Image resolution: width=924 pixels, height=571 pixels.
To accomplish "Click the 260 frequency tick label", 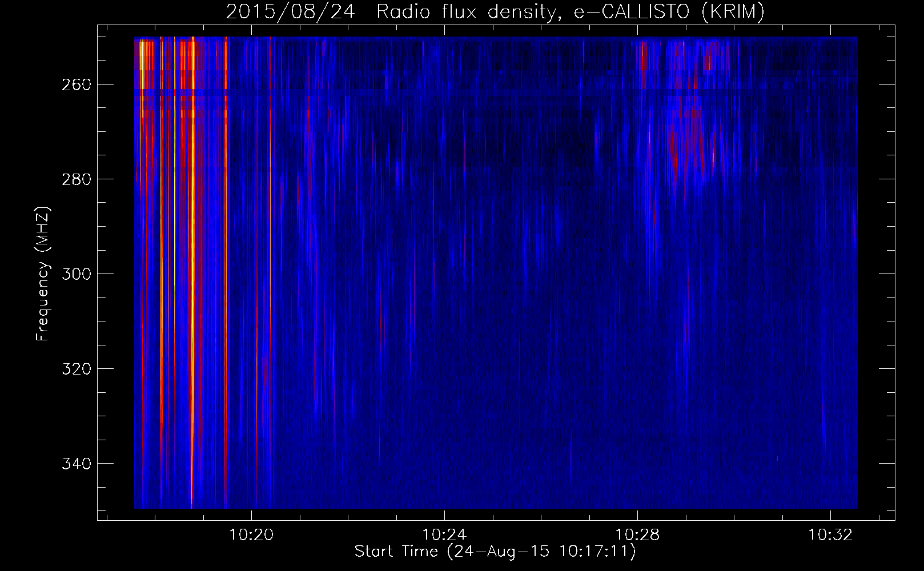I will 76,85.
